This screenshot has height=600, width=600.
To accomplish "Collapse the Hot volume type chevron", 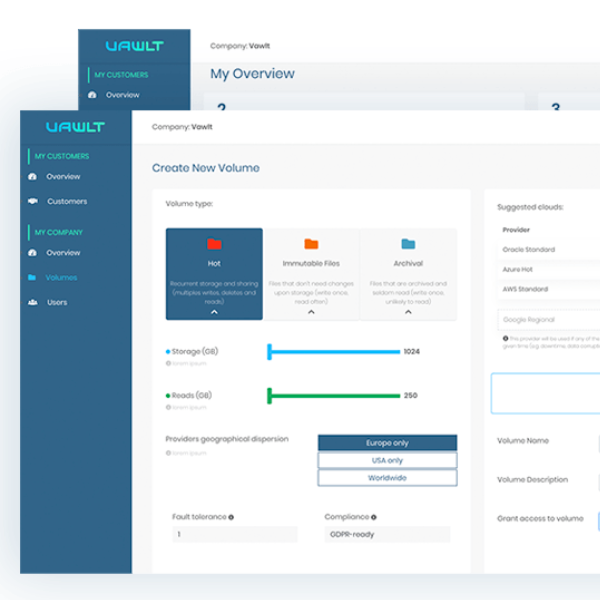I will pyautogui.click(x=214, y=312).
